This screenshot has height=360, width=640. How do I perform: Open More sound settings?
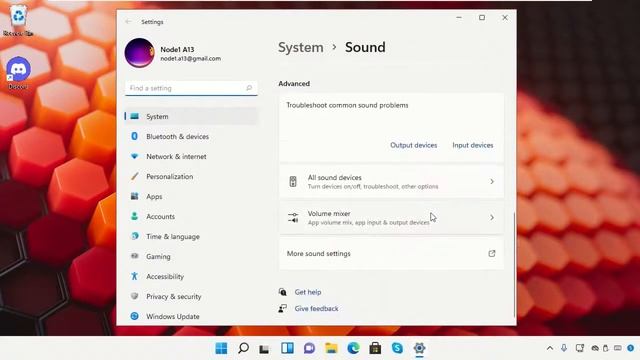point(391,253)
